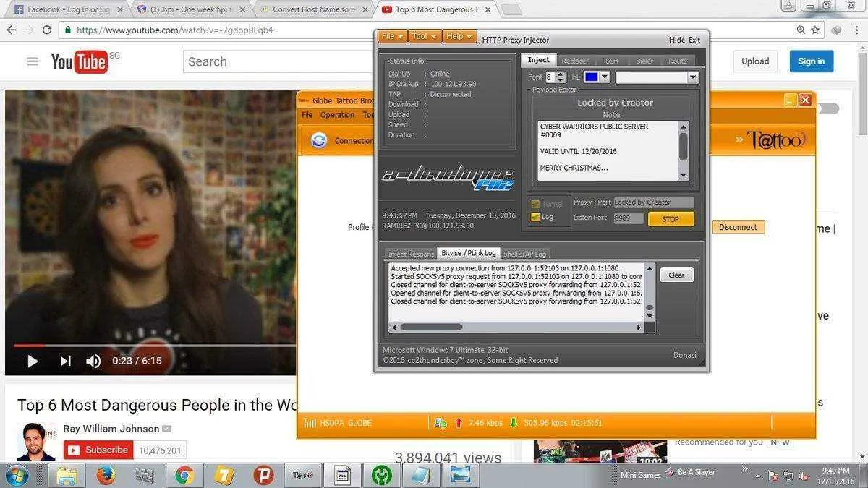The height and width of the screenshot is (488, 868).
Task: Open the Bitvise / PLink Log tab
Action: tap(469, 253)
